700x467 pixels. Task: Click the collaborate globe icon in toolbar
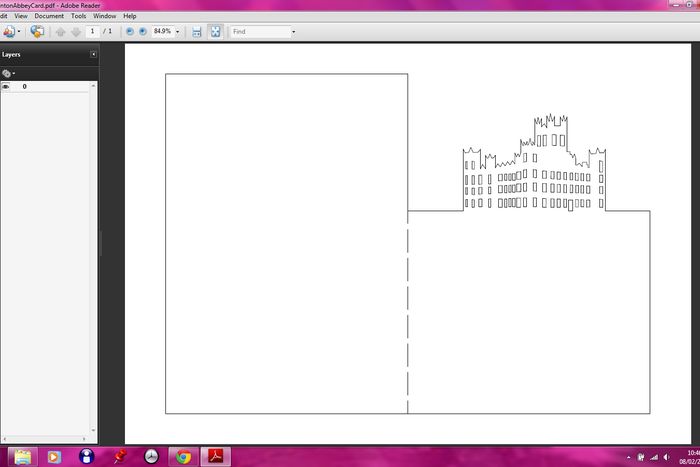click(37, 32)
